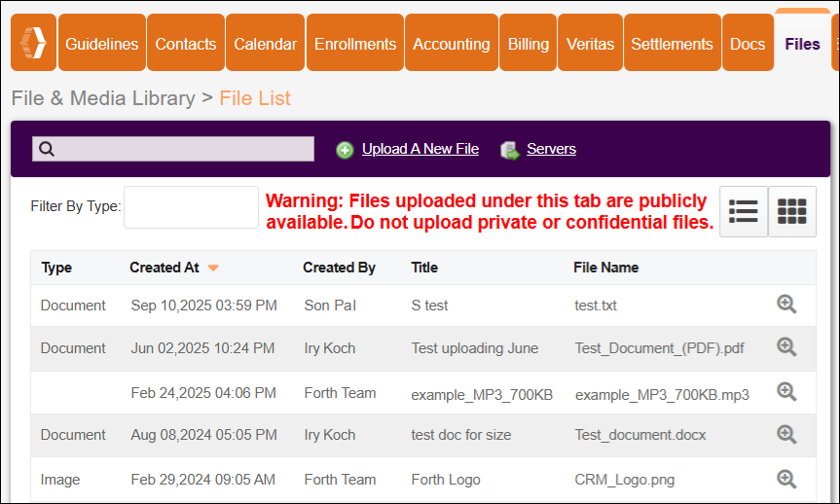Click the Forth logo home icon

coord(33,42)
